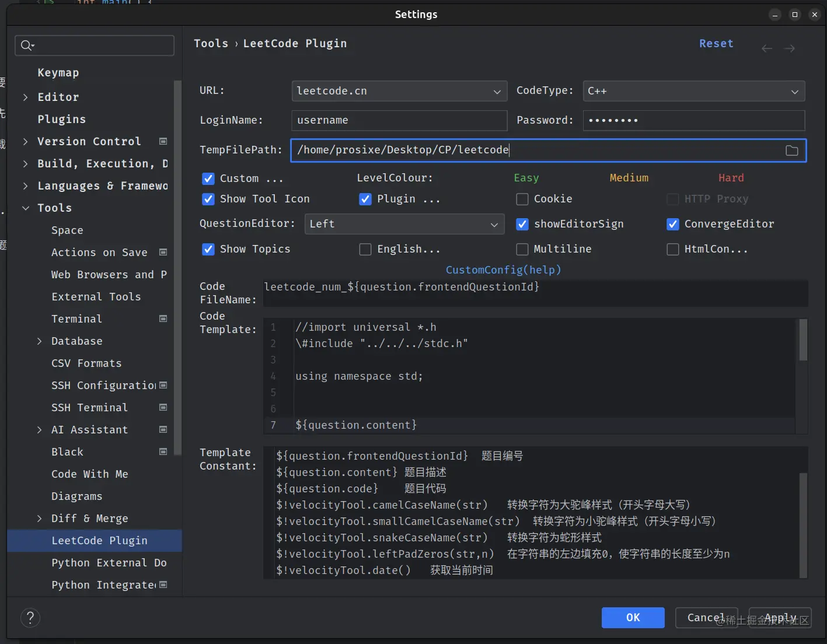The image size is (827, 644).
Task: Open the QuestionEditor Left dropdown
Action: 404,224
